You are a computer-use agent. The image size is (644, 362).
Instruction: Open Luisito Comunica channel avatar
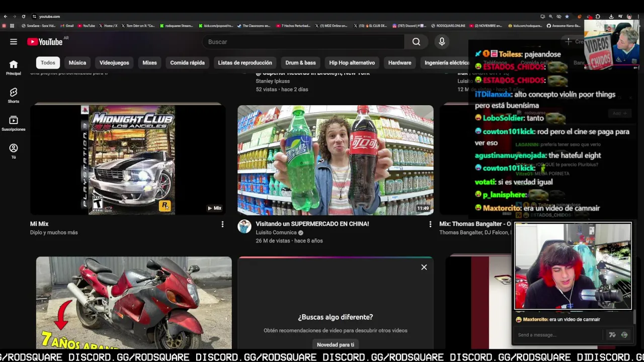pos(245,226)
